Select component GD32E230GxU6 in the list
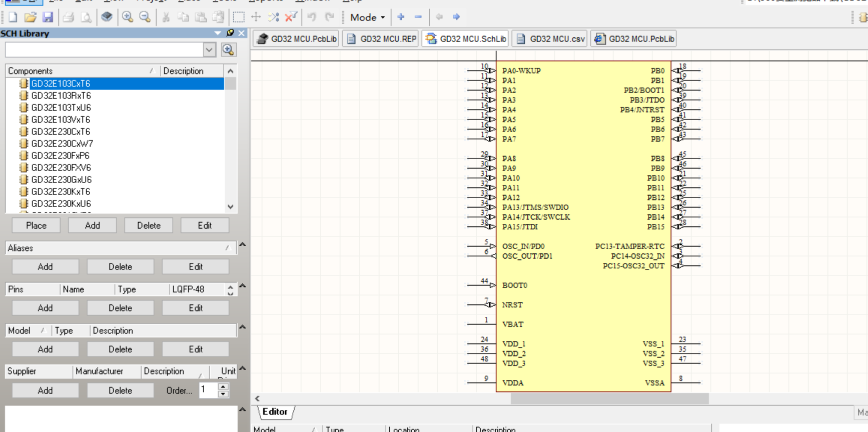Image resolution: width=868 pixels, height=432 pixels. coord(62,179)
